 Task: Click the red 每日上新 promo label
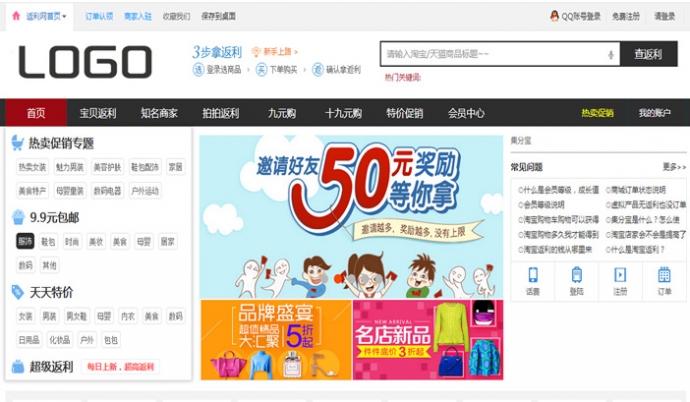click(x=120, y=367)
